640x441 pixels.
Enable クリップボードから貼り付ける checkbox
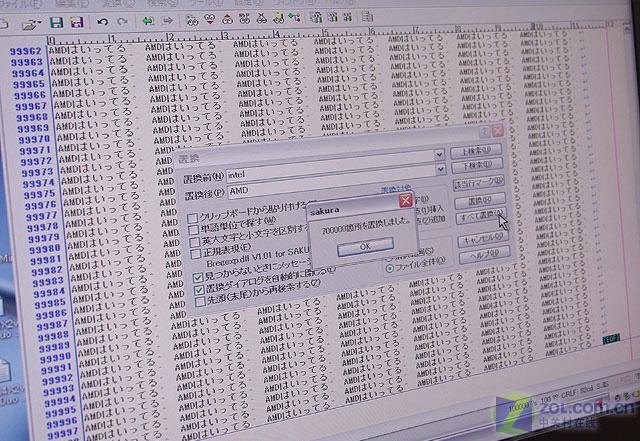[192, 218]
